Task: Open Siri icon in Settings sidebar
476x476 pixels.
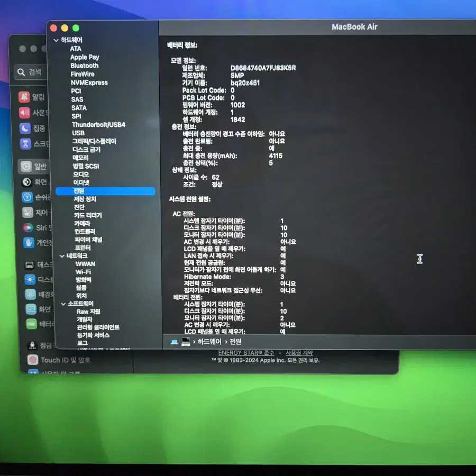Action: (28, 227)
